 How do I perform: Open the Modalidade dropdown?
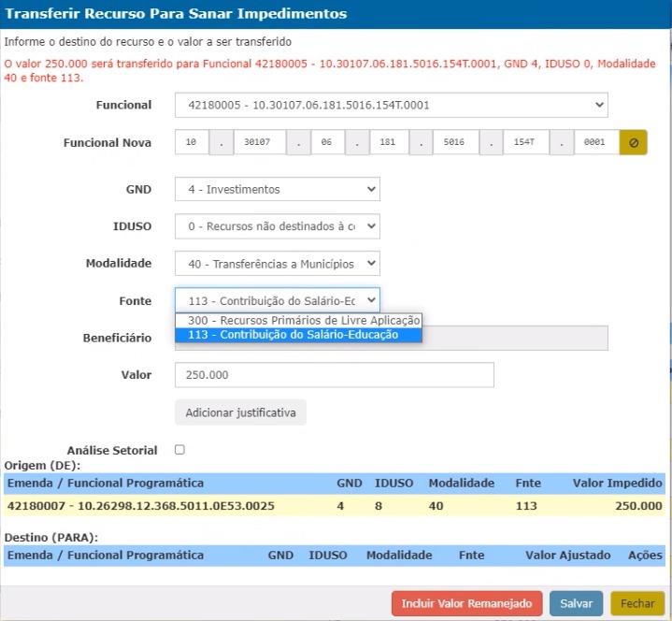(x=277, y=264)
